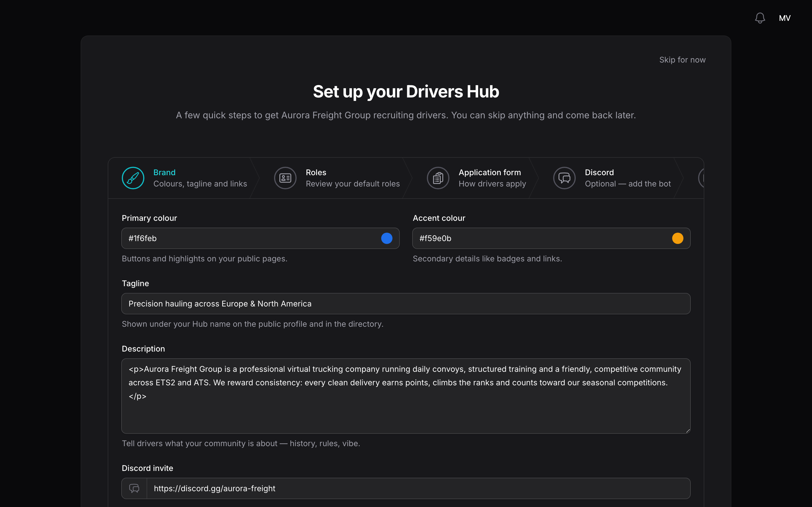
Task: Click inside the Description textarea
Action: point(406,396)
